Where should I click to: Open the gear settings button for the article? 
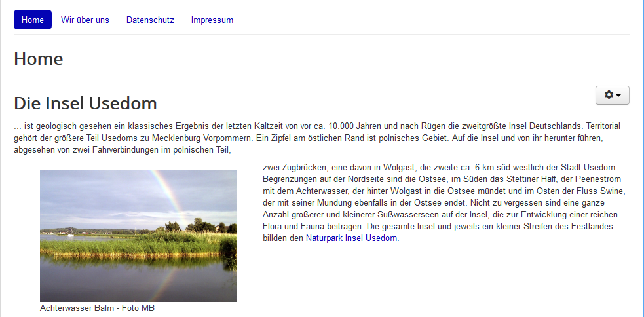point(609,95)
